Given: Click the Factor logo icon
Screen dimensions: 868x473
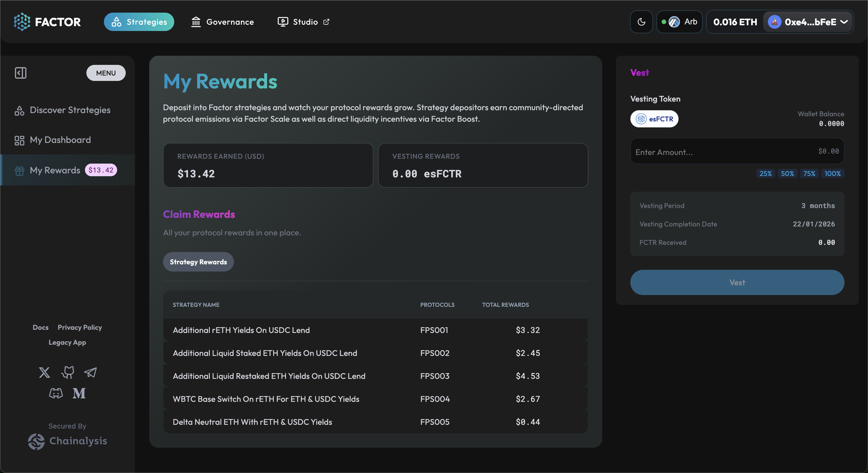Looking at the screenshot, I should tap(22, 22).
